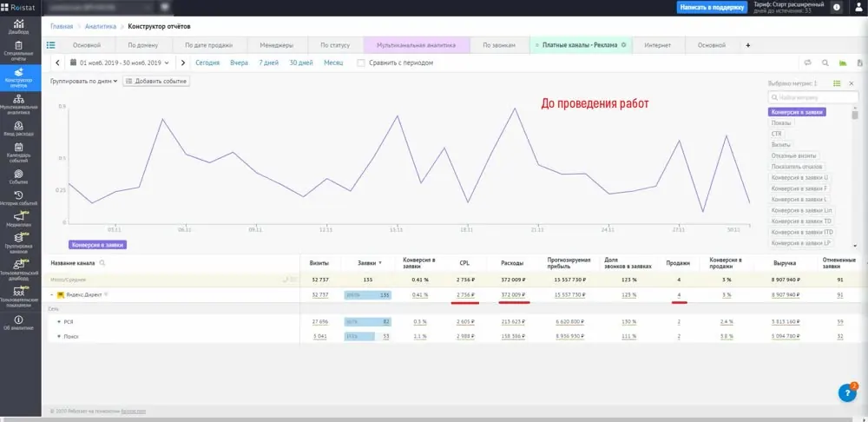868x422 pixels.
Task: Tick the Сравнить с периодом checkbox
Action: click(361, 63)
